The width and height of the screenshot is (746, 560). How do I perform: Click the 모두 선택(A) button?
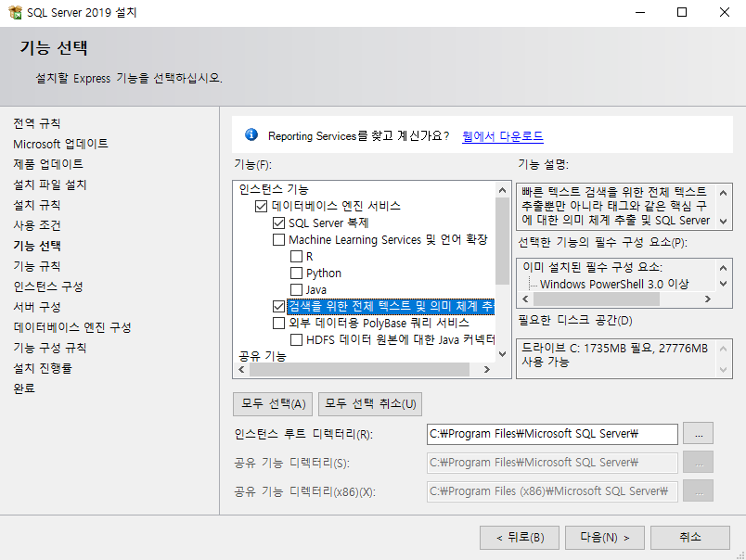[x=273, y=404]
